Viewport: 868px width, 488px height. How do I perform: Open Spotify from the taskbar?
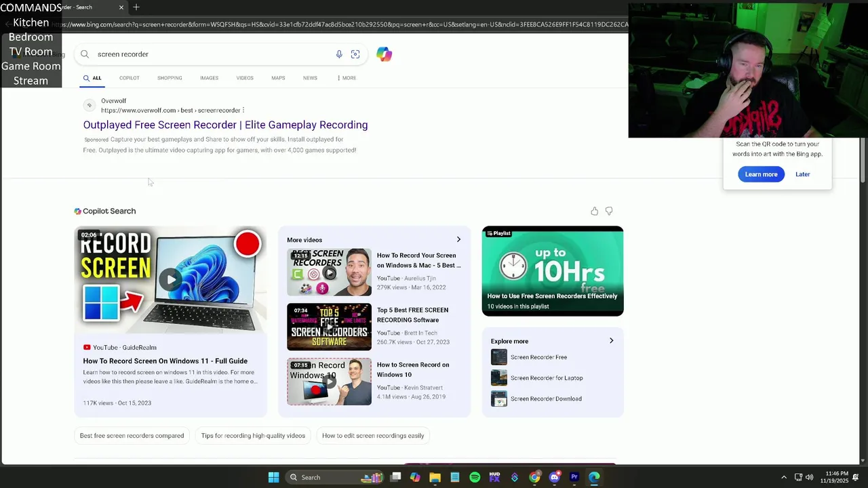point(475,477)
